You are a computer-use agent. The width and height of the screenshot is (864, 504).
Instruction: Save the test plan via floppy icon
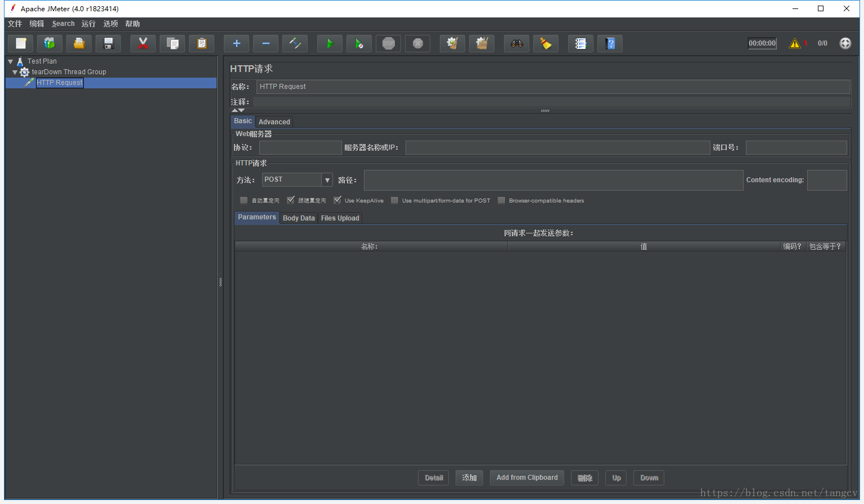109,43
